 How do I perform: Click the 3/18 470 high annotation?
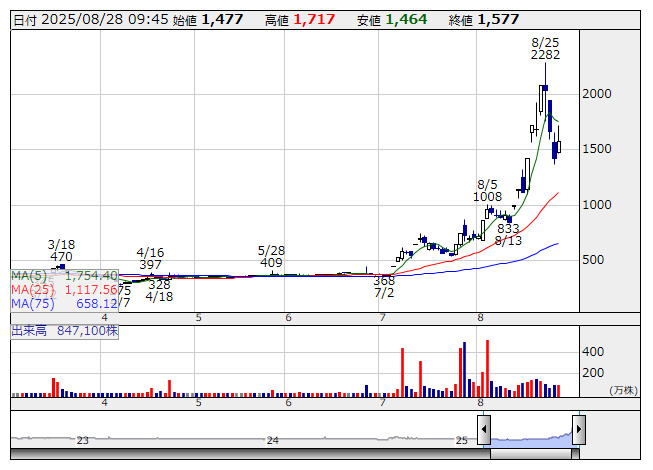[x=62, y=250]
